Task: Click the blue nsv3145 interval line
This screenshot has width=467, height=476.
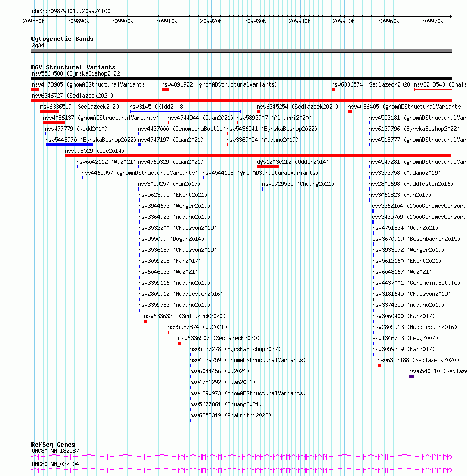Action: coord(185,112)
